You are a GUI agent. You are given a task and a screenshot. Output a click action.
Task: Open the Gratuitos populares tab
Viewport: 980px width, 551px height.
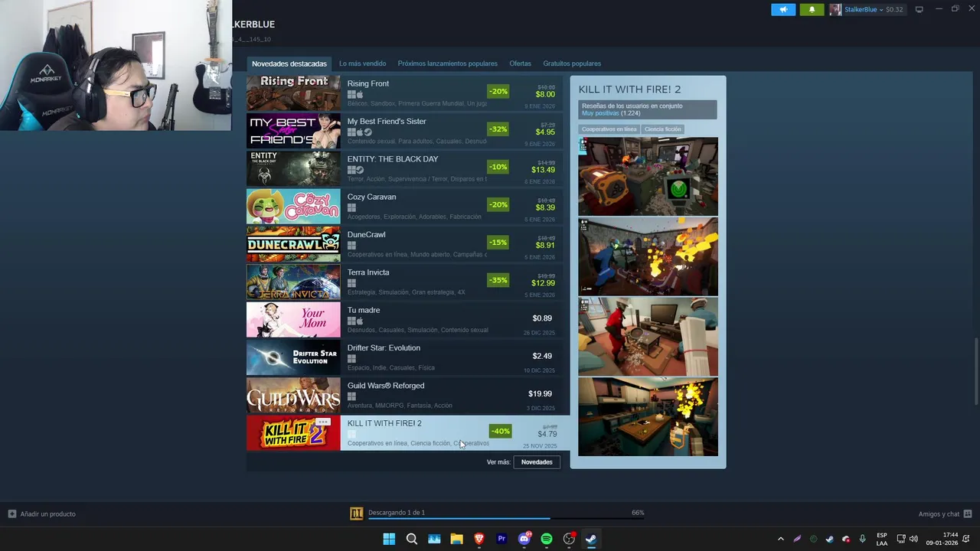pos(572,64)
